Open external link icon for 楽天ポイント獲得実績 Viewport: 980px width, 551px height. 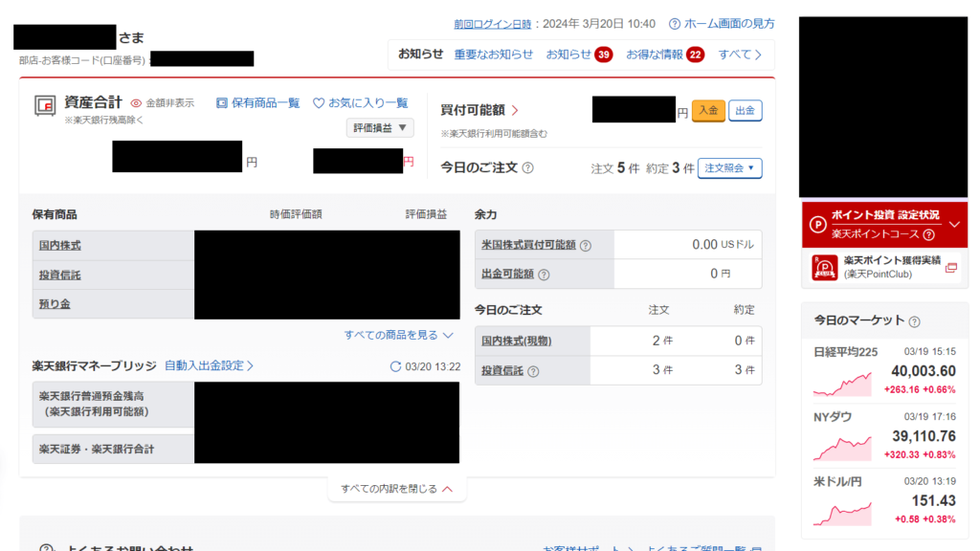pyautogui.click(x=951, y=268)
